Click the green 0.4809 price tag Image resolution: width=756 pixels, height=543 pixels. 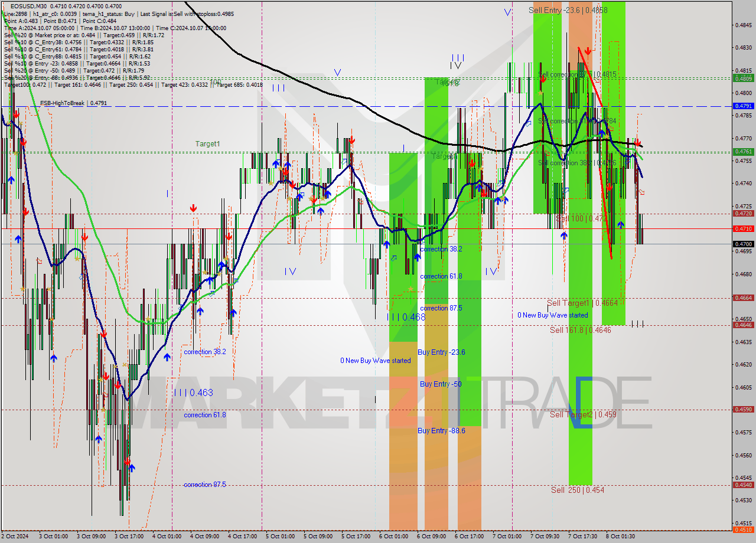(743, 78)
